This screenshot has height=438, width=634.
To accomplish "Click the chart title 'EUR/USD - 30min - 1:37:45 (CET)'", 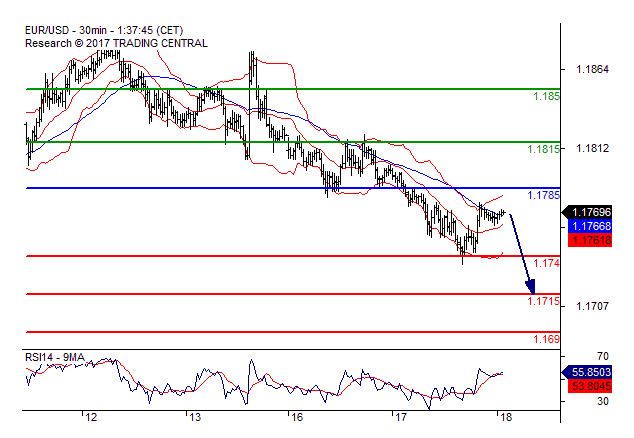I will [x=104, y=30].
